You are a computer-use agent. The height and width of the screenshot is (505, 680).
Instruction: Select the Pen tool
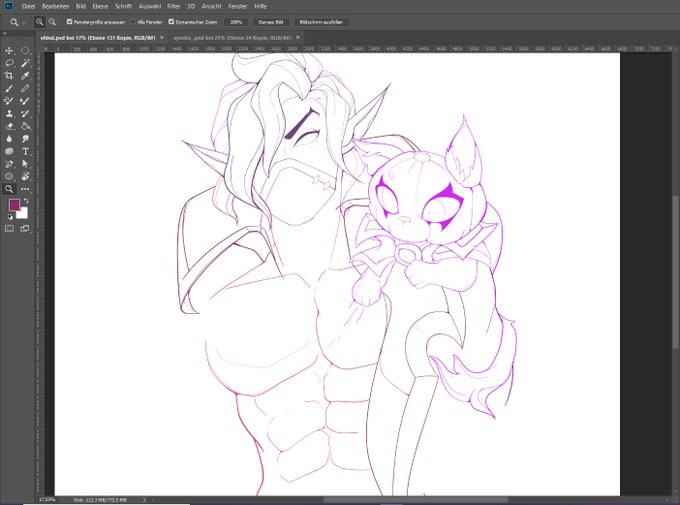click(x=9, y=164)
